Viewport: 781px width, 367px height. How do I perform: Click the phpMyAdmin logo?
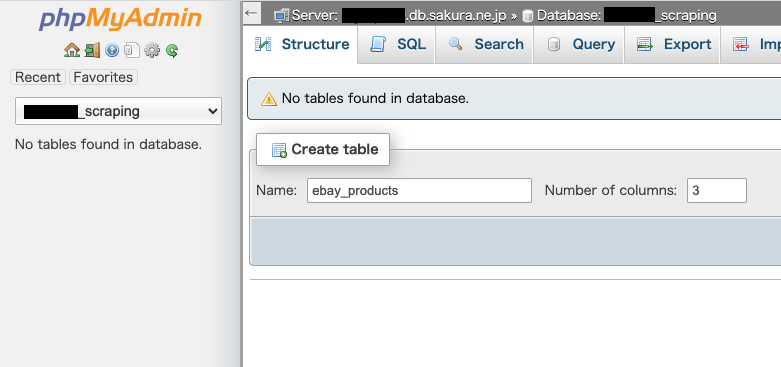pos(120,19)
